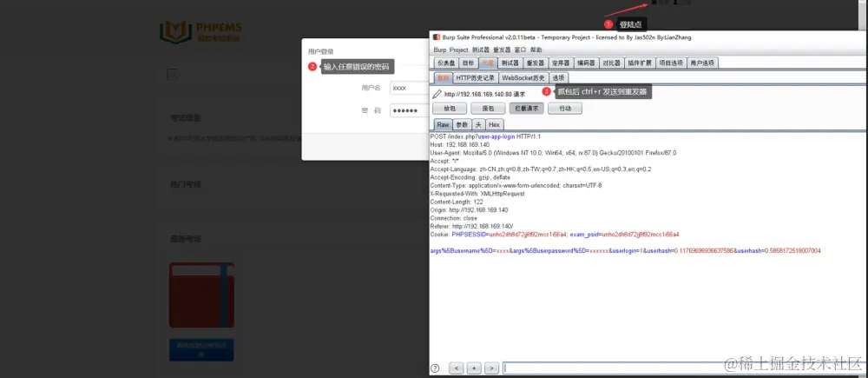Switch to the 编码器 tab
The image size is (868, 378).
pyautogui.click(x=586, y=63)
